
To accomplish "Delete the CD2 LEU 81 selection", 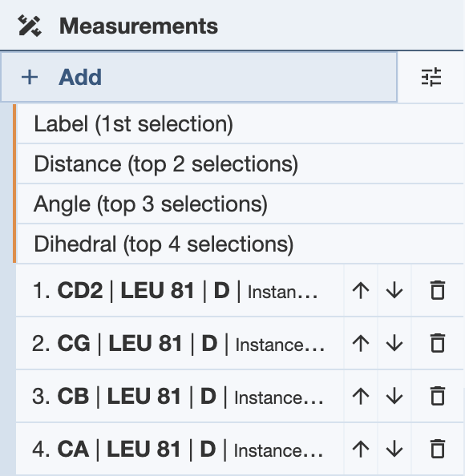I will 438,291.
